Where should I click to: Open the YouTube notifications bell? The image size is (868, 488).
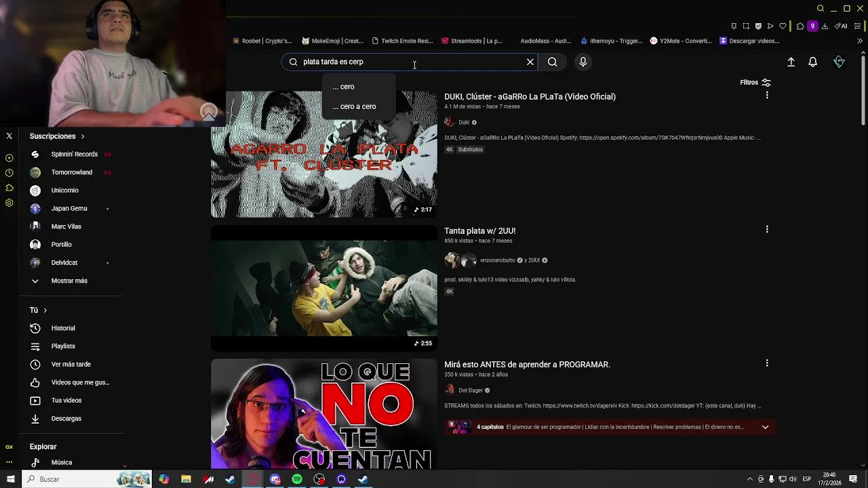pos(812,62)
